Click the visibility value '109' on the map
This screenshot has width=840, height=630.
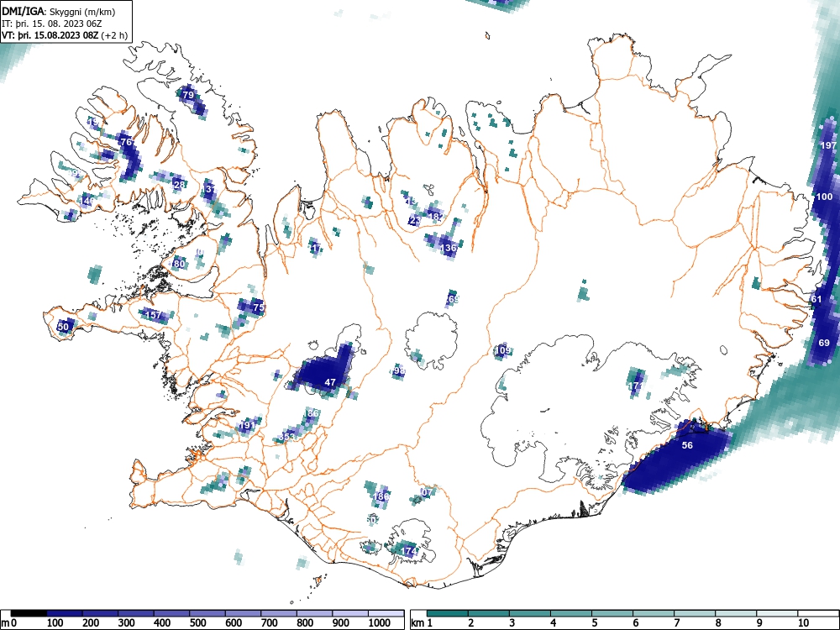502,350
